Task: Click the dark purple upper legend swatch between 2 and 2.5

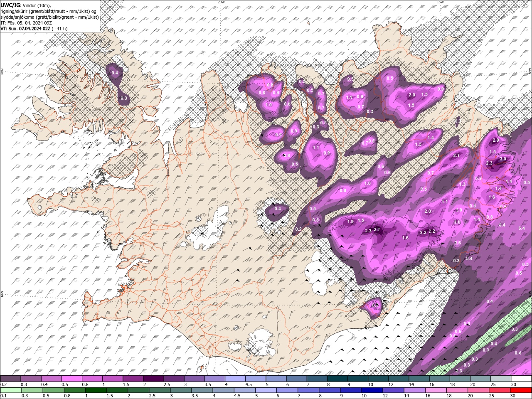Action: (x=153, y=379)
